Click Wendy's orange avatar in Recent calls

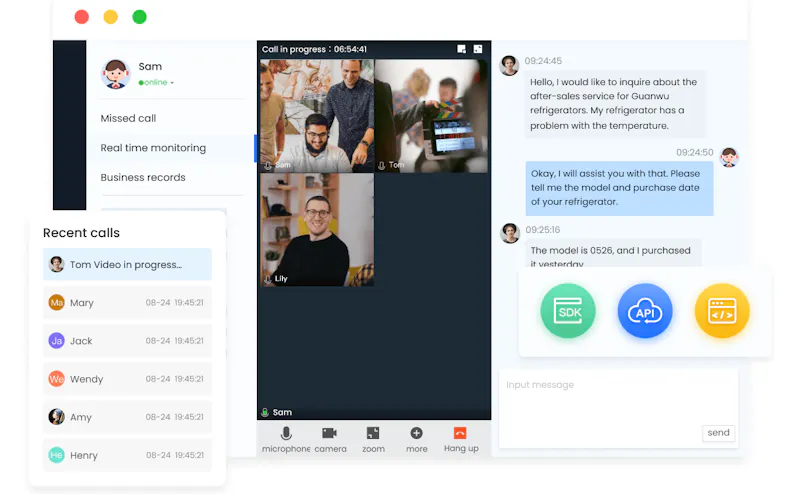coord(56,379)
